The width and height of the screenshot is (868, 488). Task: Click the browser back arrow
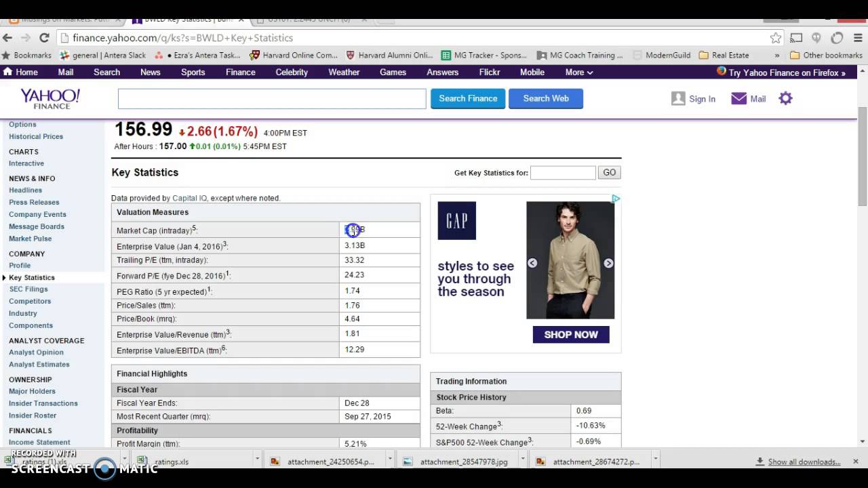tap(7, 38)
